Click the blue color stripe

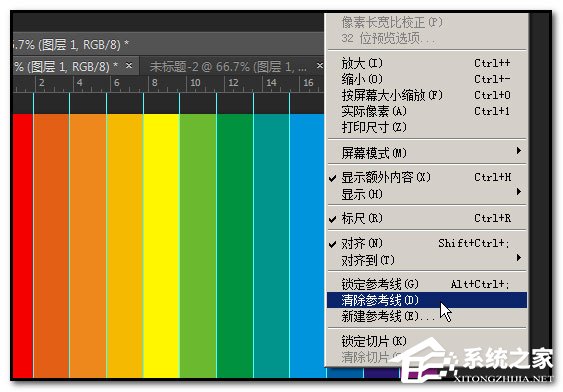pos(307,246)
